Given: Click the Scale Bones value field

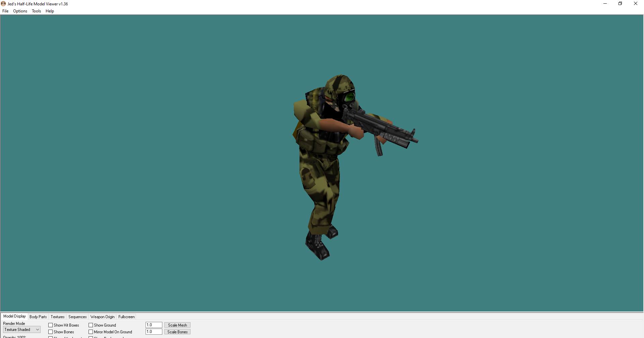Looking at the screenshot, I should coord(154,332).
